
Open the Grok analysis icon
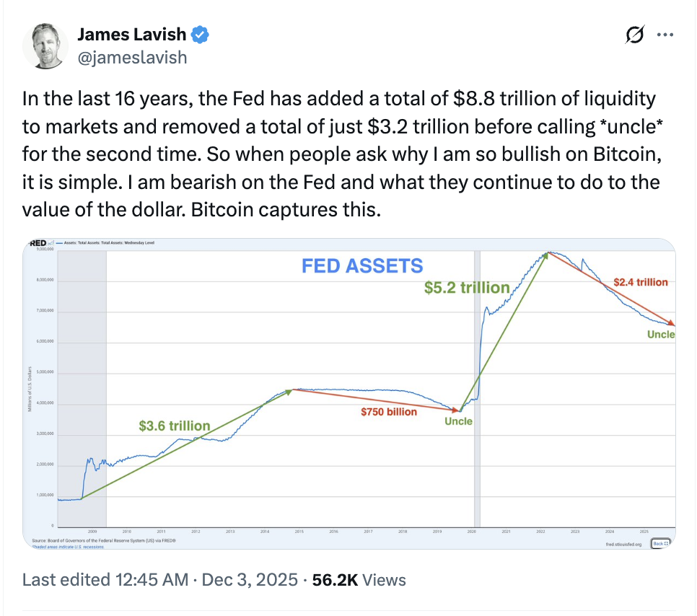pyautogui.click(x=634, y=35)
